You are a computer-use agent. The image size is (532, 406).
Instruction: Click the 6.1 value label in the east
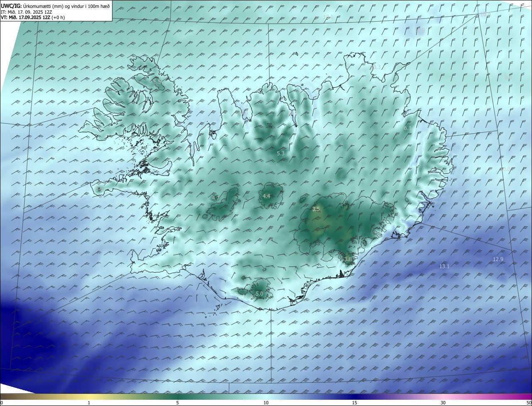point(408,128)
